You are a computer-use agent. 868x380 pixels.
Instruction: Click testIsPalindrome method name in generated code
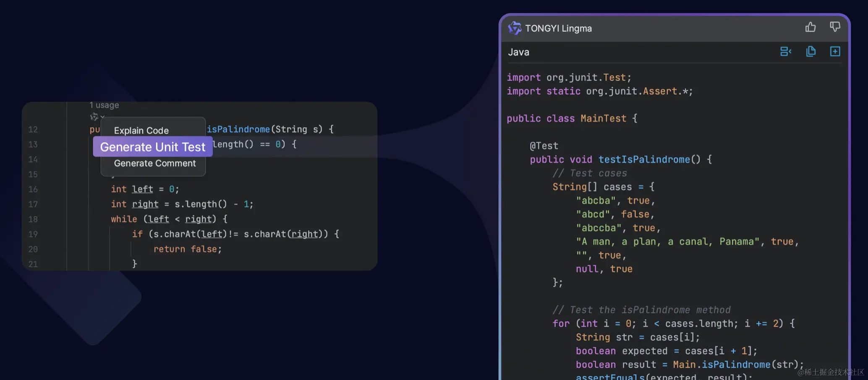644,159
